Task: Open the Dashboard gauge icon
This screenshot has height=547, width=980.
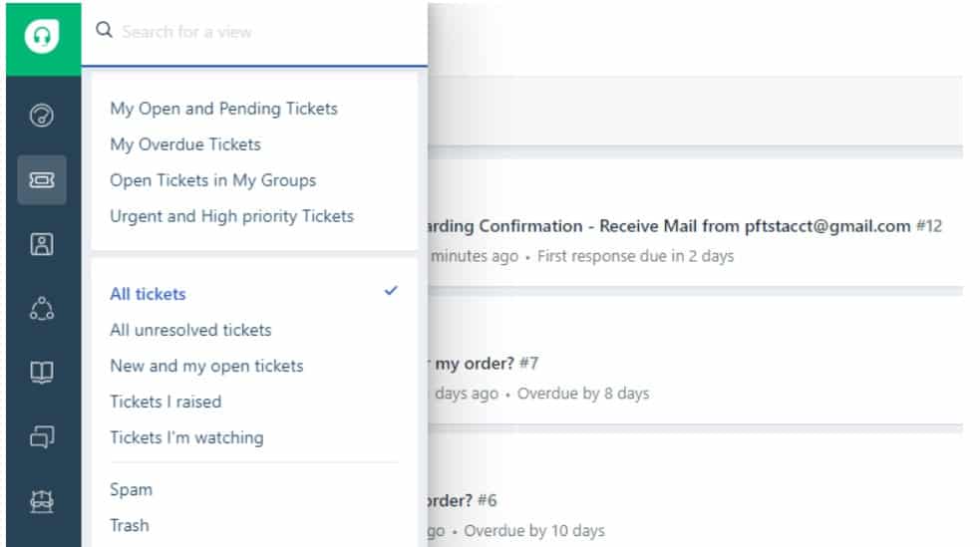Action: [41, 117]
